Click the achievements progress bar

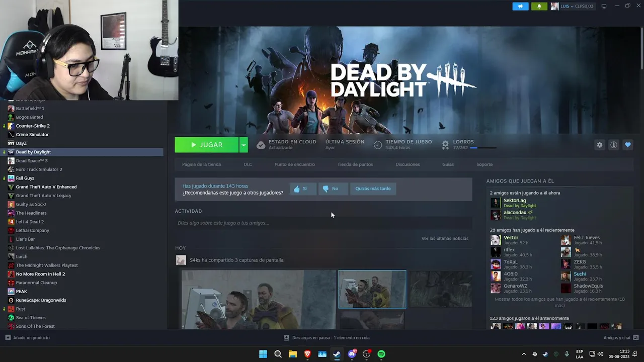pos(483,148)
